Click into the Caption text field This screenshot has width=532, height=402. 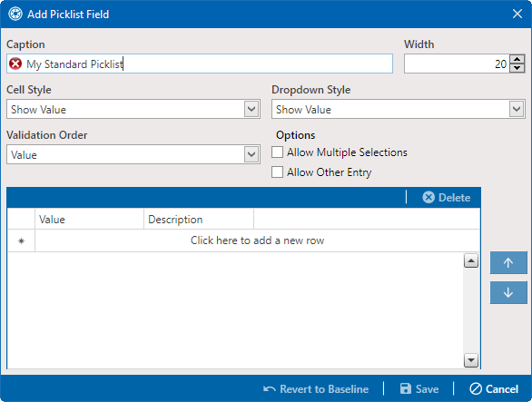click(200, 64)
